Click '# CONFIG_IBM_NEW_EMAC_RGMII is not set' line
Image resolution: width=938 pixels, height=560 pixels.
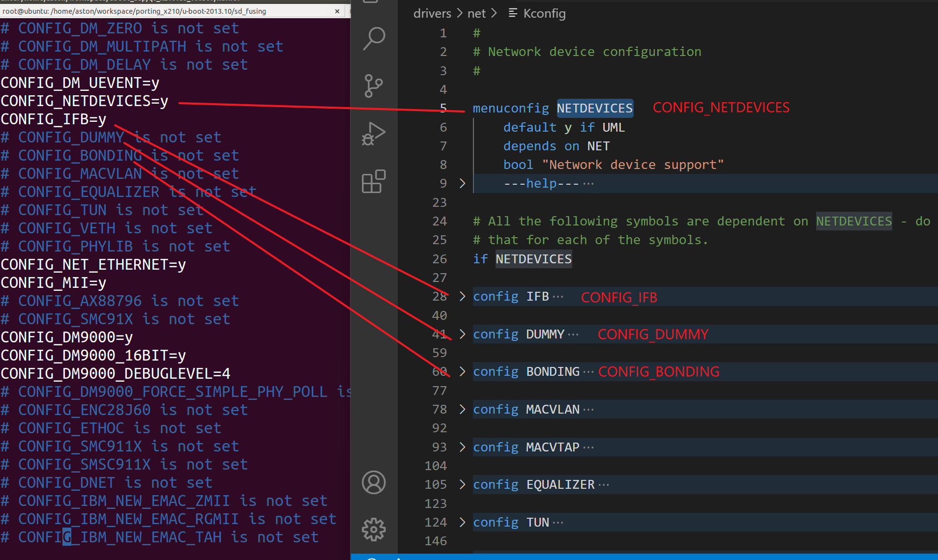tap(169, 519)
